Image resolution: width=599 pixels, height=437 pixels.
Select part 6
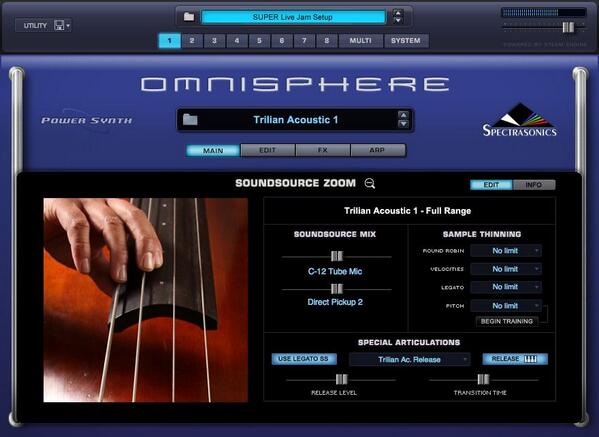pos(282,40)
